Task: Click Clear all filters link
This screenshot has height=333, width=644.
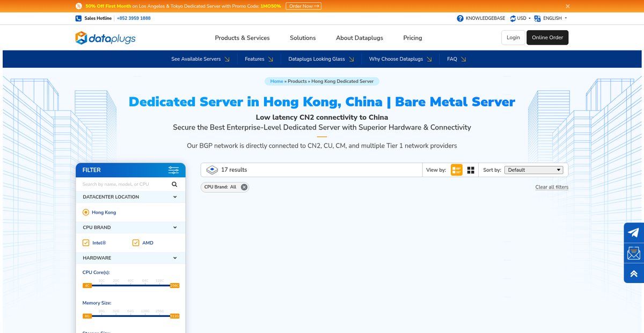Action: coord(552,187)
